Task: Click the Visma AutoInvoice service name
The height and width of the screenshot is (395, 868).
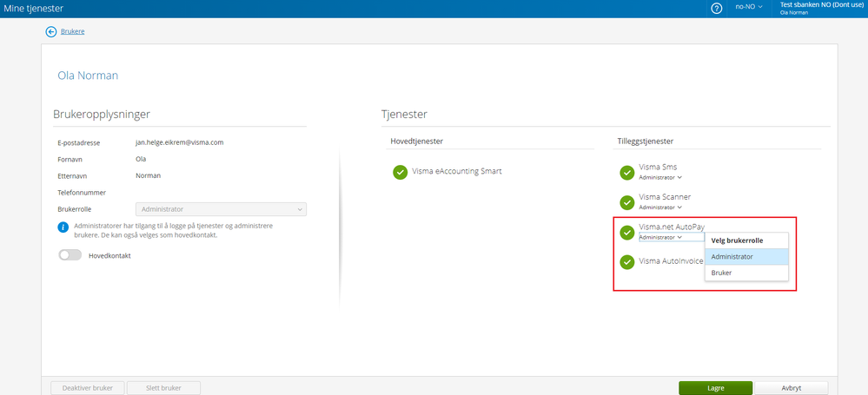Action: coord(671,260)
